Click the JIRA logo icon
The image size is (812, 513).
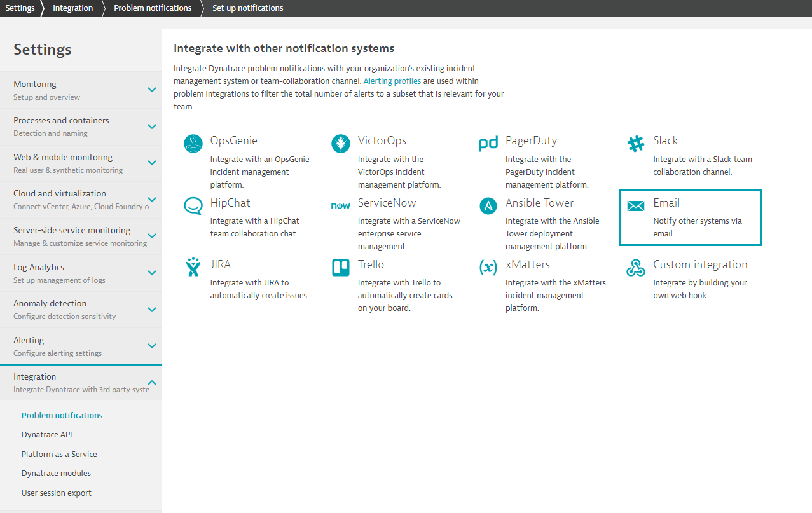[193, 268]
